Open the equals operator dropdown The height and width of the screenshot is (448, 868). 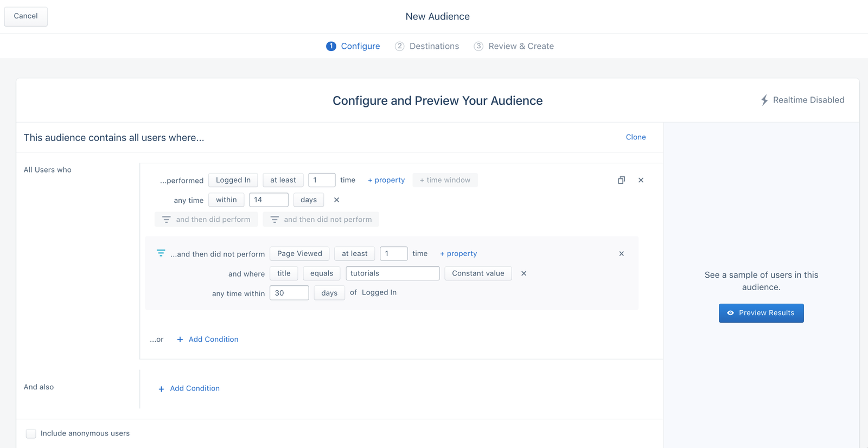(322, 273)
